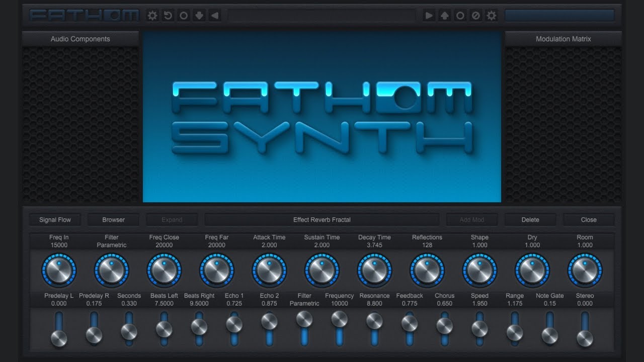The image size is (644, 362).
Task: Click the Add Mod button
Action: [472, 220]
